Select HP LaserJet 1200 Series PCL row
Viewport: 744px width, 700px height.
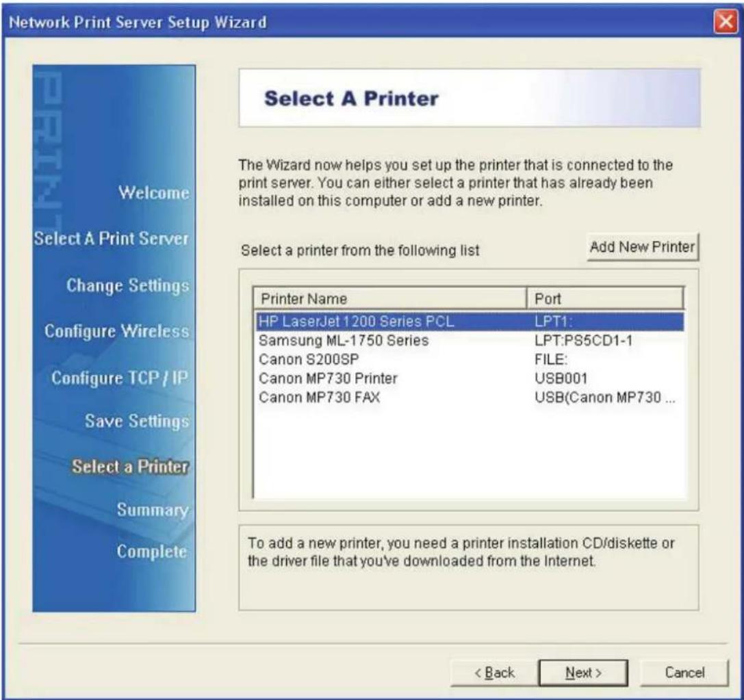470,322
